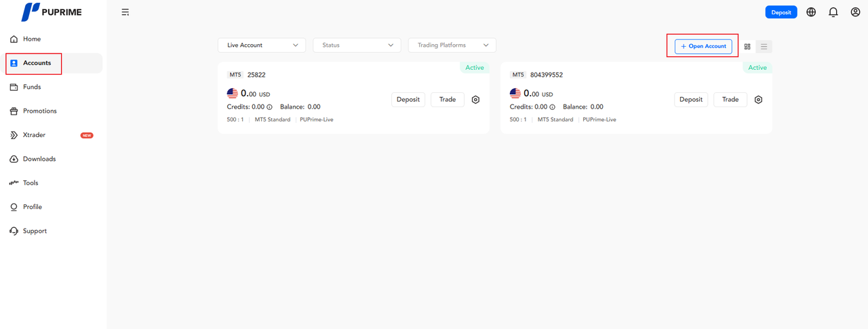The height and width of the screenshot is (329, 868).
Task: Go to Funds in the sidebar
Action: [32, 87]
